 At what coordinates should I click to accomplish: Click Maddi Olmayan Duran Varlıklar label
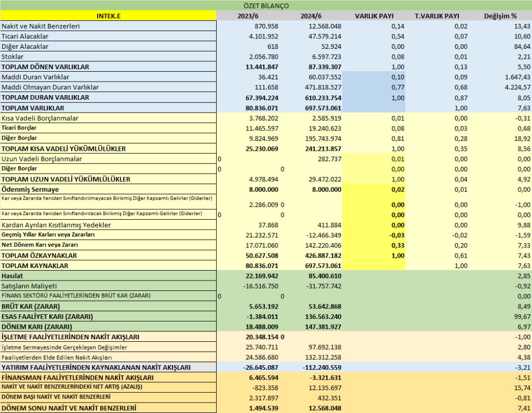[50, 87]
